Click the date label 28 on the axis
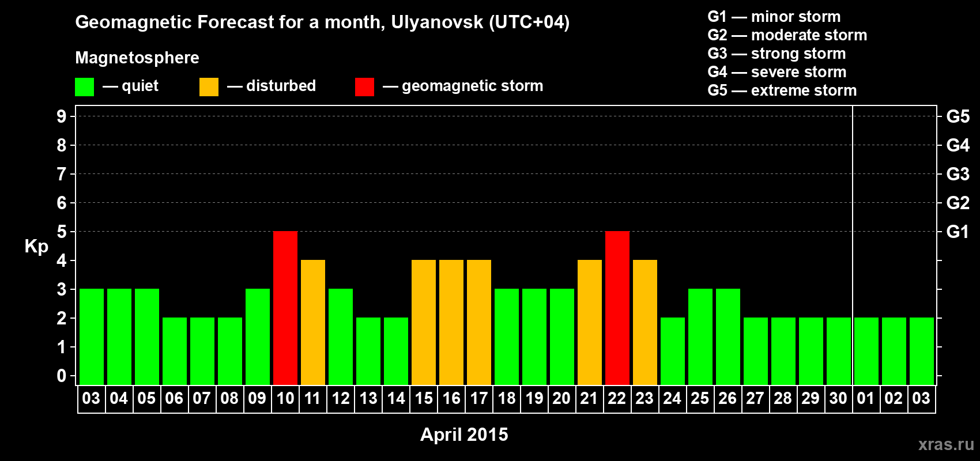Image resolution: width=980 pixels, height=461 pixels. [783, 398]
